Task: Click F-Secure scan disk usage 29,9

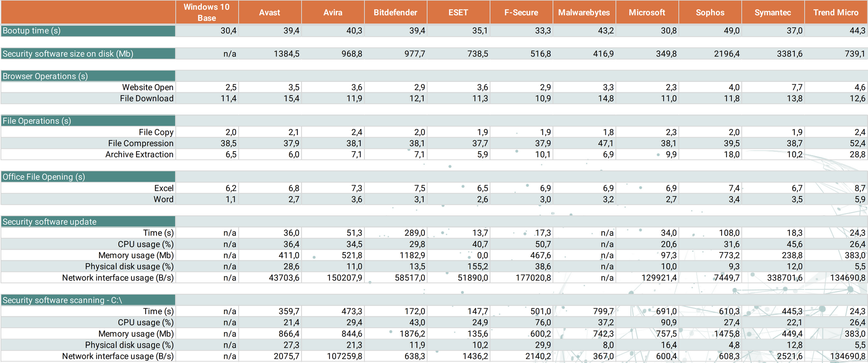Action: [543, 345]
